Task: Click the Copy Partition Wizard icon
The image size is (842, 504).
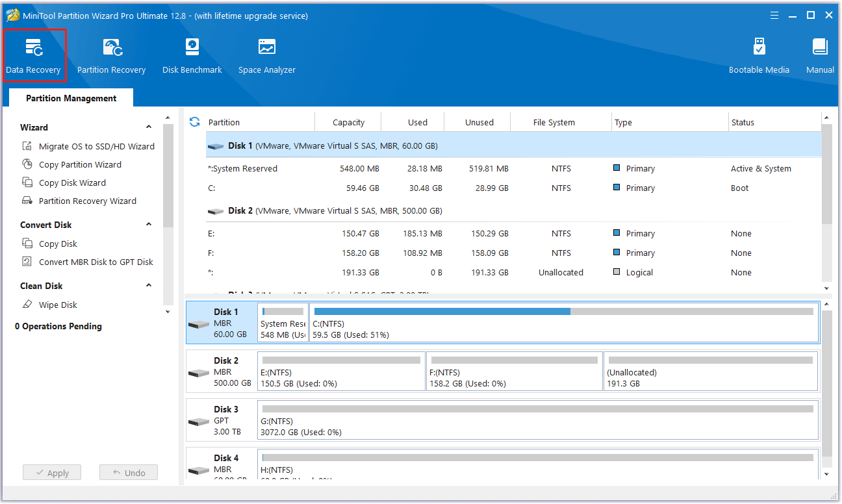Action: tap(27, 164)
